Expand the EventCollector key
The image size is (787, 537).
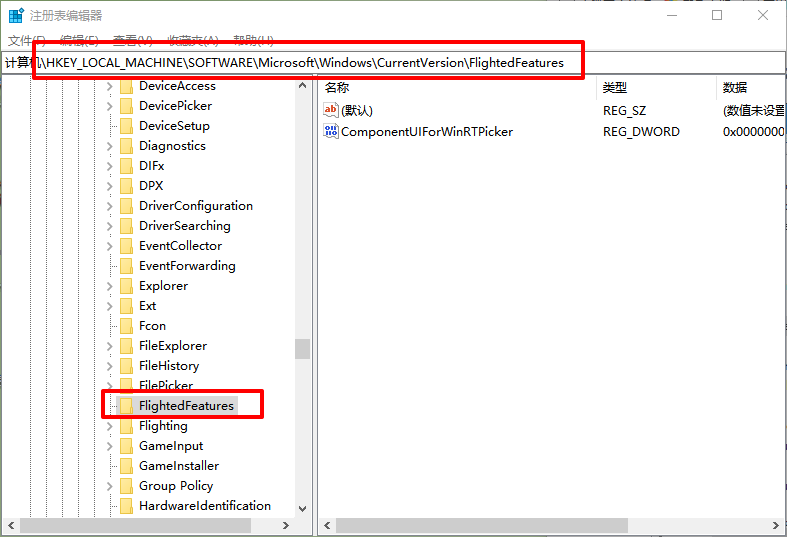click(x=109, y=246)
